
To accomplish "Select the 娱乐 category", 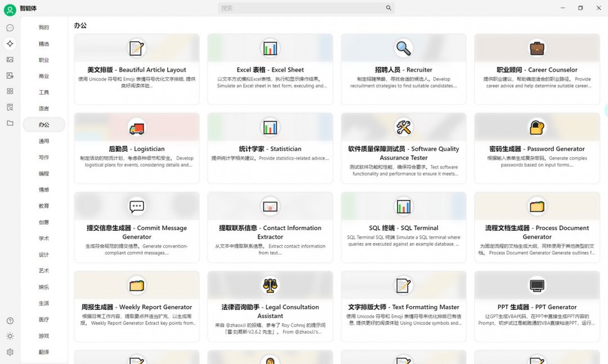I will pos(44,287).
